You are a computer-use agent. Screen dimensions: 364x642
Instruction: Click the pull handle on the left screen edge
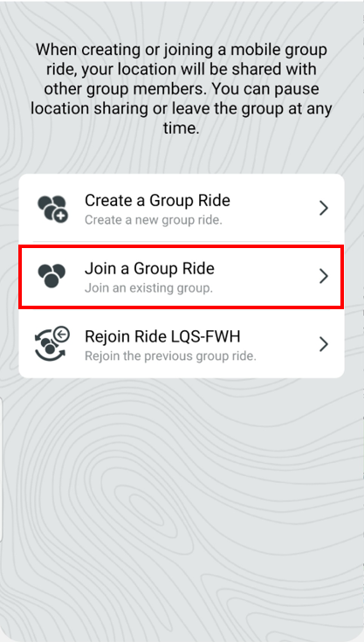point(1,469)
